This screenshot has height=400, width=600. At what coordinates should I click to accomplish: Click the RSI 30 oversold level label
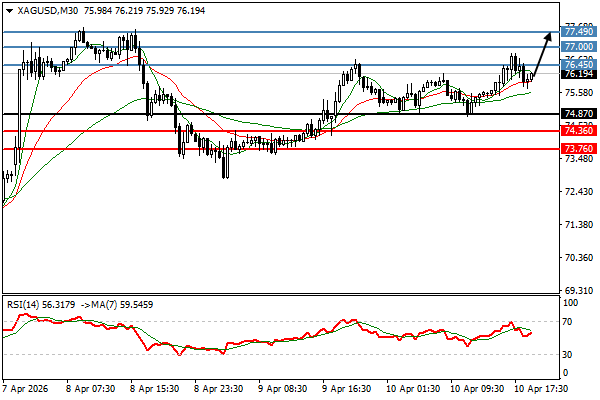click(x=566, y=355)
